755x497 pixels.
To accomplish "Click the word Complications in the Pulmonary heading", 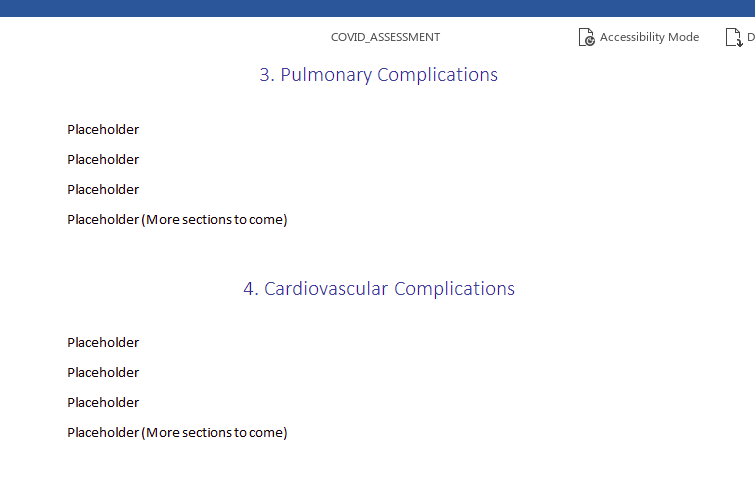I will click(x=437, y=75).
